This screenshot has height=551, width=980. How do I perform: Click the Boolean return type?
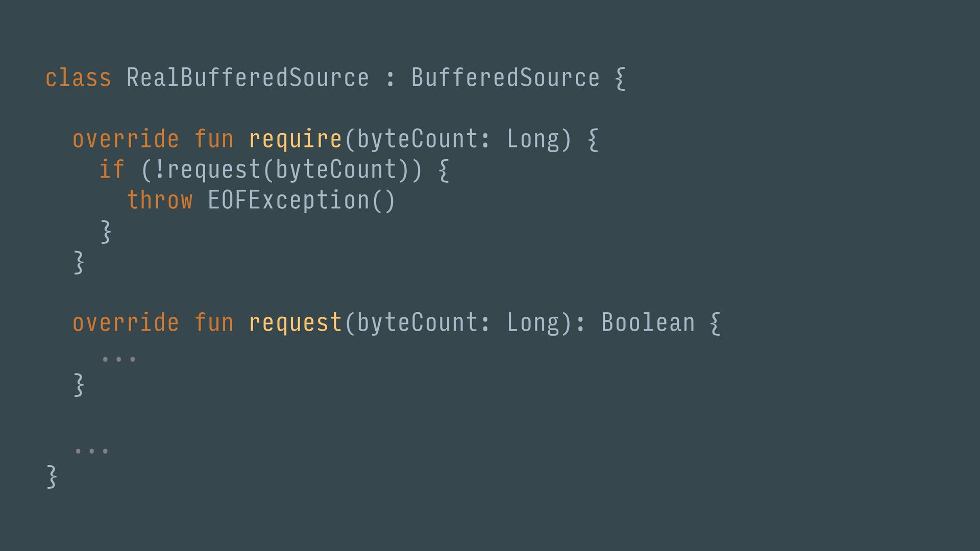click(x=648, y=323)
